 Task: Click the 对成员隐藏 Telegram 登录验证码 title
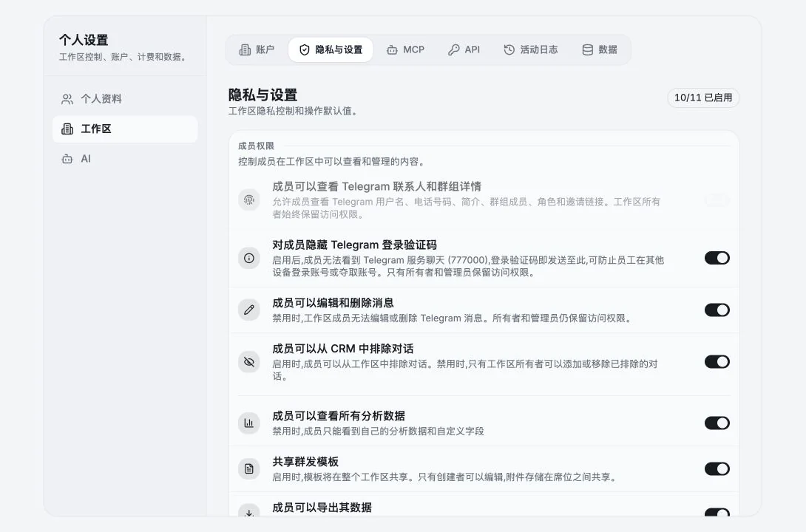coord(355,245)
